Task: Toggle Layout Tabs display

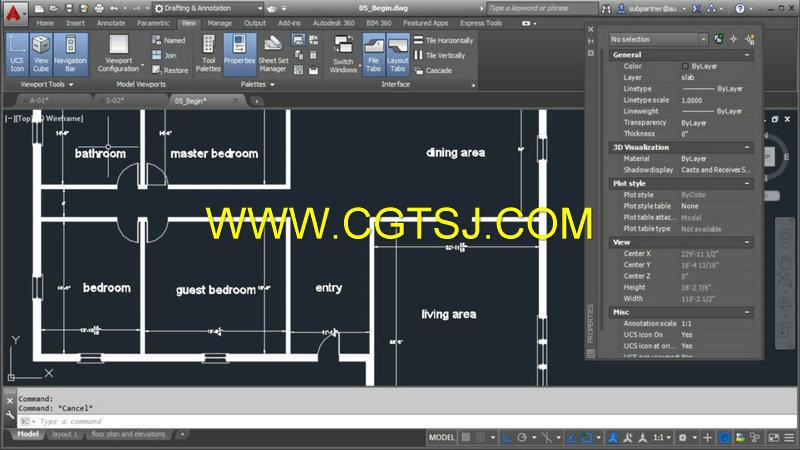Action: (397, 55)
